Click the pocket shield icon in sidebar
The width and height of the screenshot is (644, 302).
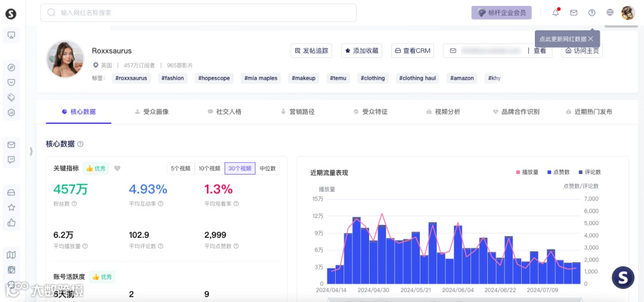[11, 82]
